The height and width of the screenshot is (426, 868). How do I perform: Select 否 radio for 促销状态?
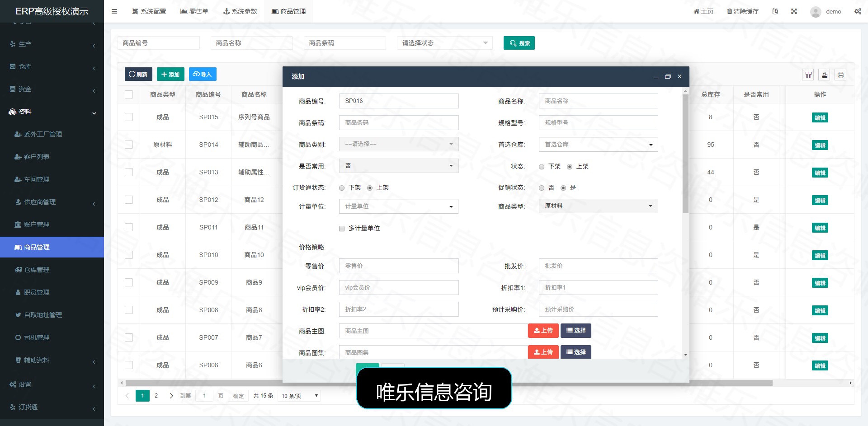click(x=542, y=188)
